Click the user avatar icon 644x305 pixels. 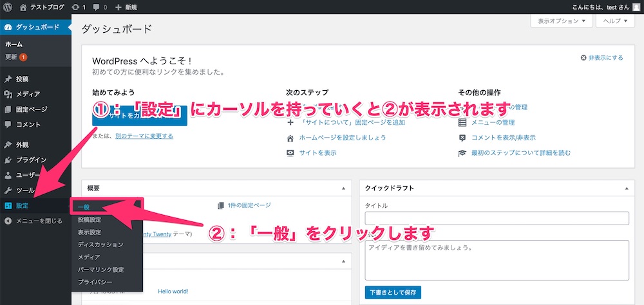click(x=636, y=7)
